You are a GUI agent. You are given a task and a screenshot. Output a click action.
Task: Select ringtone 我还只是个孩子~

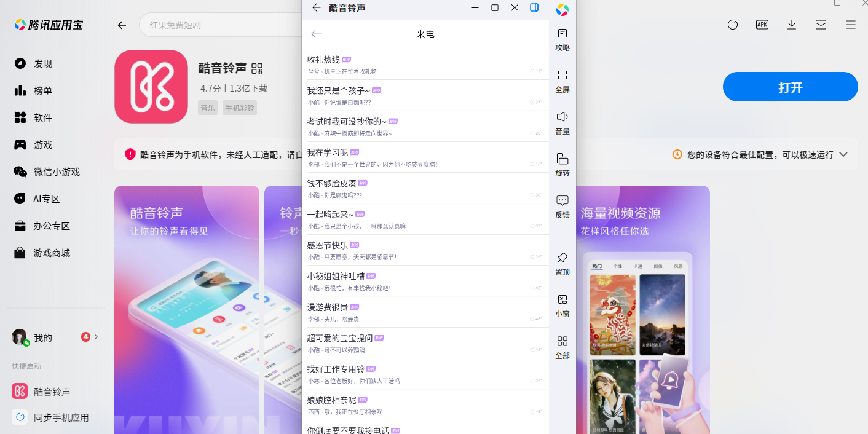tap(425, 95)
